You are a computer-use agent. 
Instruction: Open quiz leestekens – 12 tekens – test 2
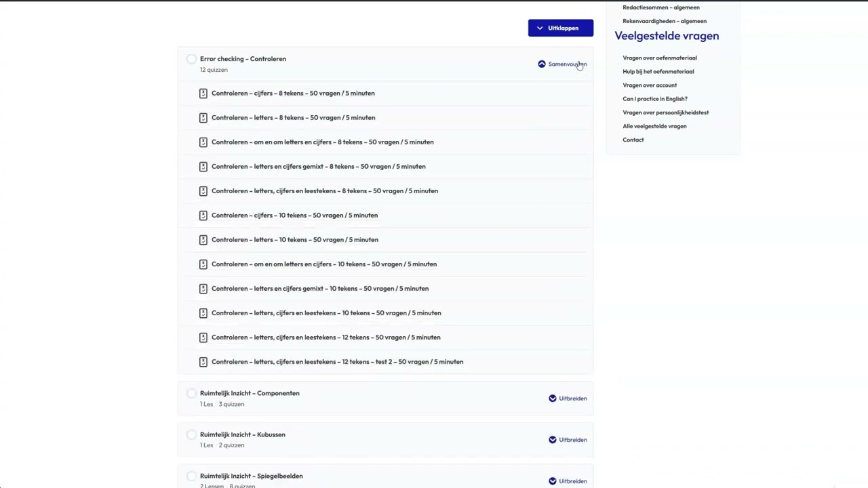(x=338, y=362)
